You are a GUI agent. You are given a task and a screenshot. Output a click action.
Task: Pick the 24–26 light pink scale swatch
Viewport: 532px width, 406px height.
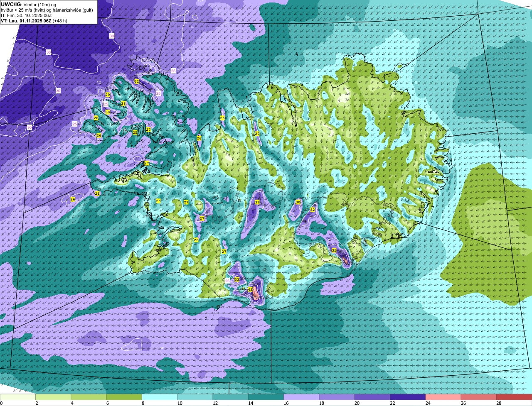click(x=443, y=397)
